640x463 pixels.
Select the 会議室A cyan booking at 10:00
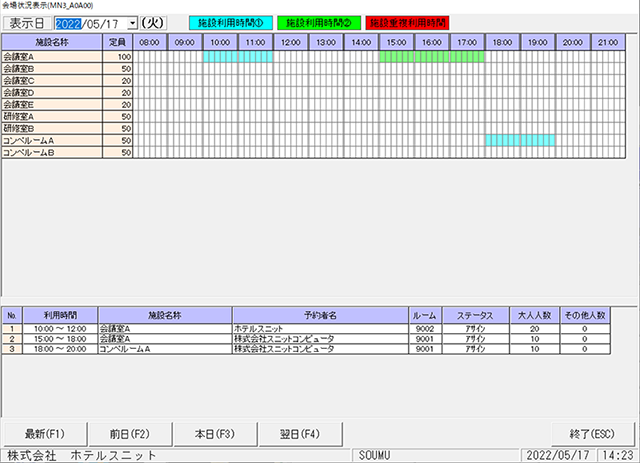coord(238,57)
